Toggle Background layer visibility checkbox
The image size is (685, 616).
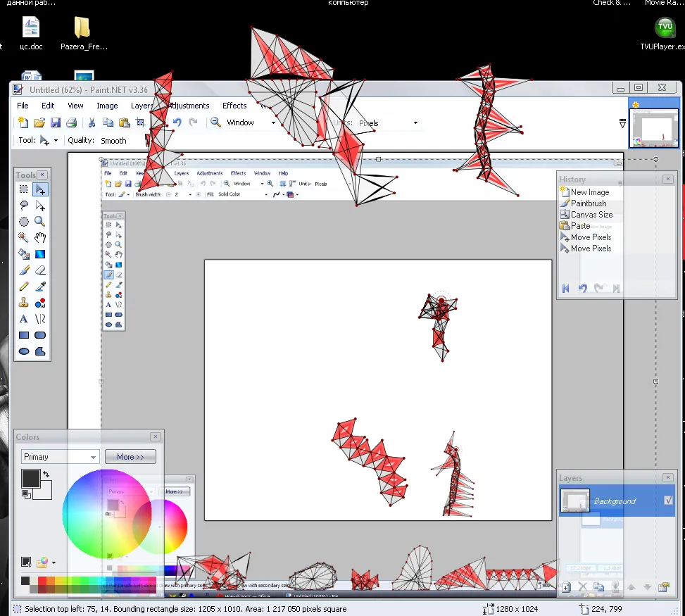pos(669,501)
